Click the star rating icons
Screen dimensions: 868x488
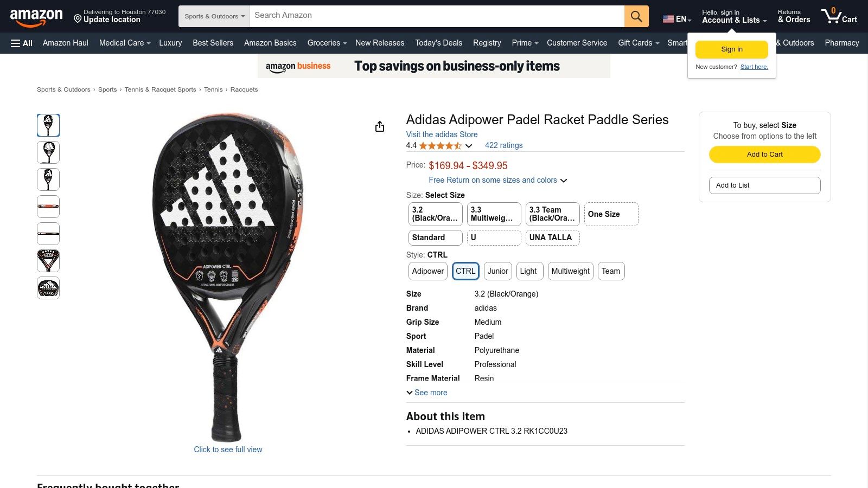coord(440,146)
